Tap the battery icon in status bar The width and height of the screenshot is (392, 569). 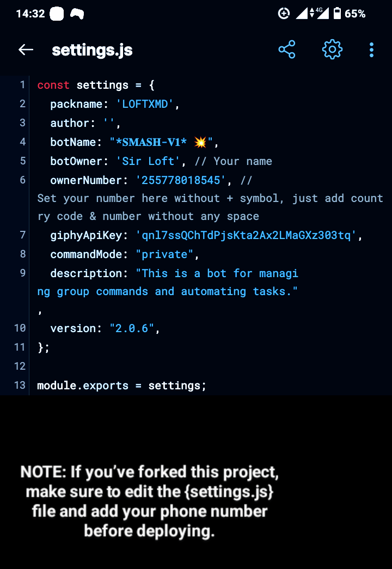[x=337, y=14]
